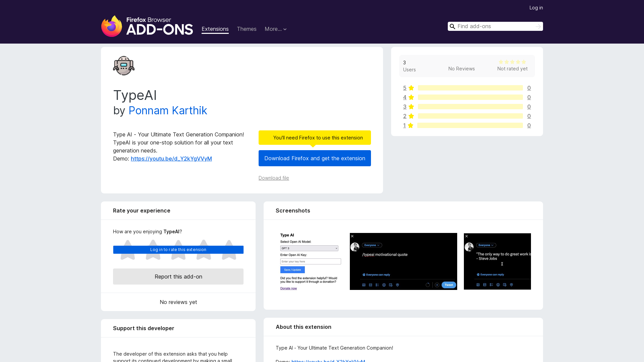This screenshot has width=644, height=362.
Task: Click You'll need Firefox notice
Action: [315, 138]
